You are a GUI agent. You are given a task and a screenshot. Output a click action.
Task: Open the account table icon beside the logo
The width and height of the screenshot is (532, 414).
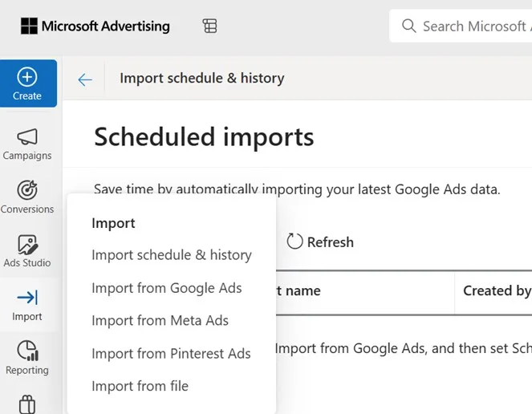pos(209,26)
